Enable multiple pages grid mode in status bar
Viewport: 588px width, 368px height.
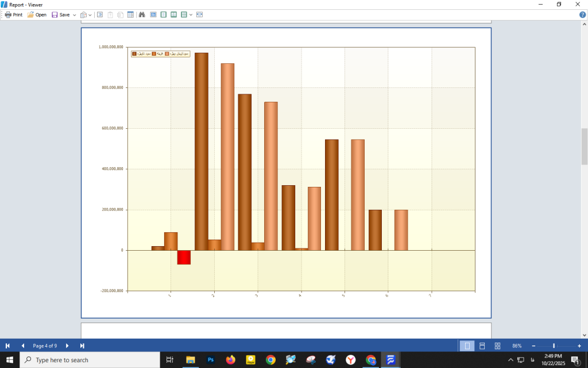tap(497, 346)
